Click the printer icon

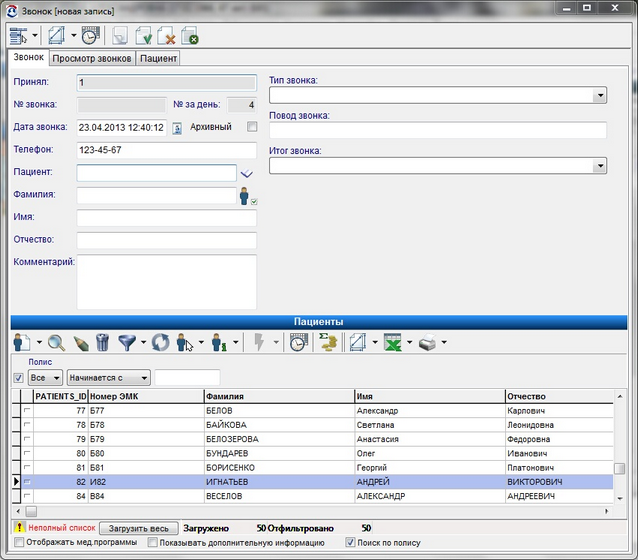[427, 342]
